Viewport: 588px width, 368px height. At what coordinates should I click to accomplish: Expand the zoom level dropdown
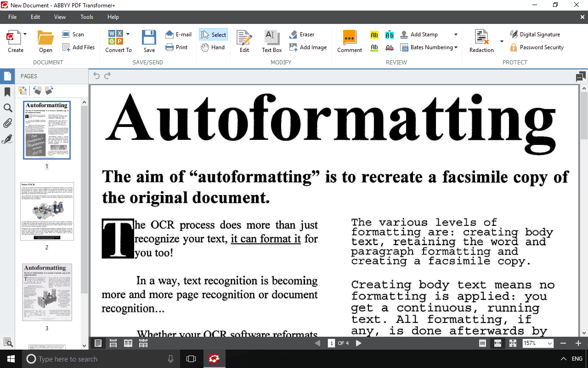point(550,344)
